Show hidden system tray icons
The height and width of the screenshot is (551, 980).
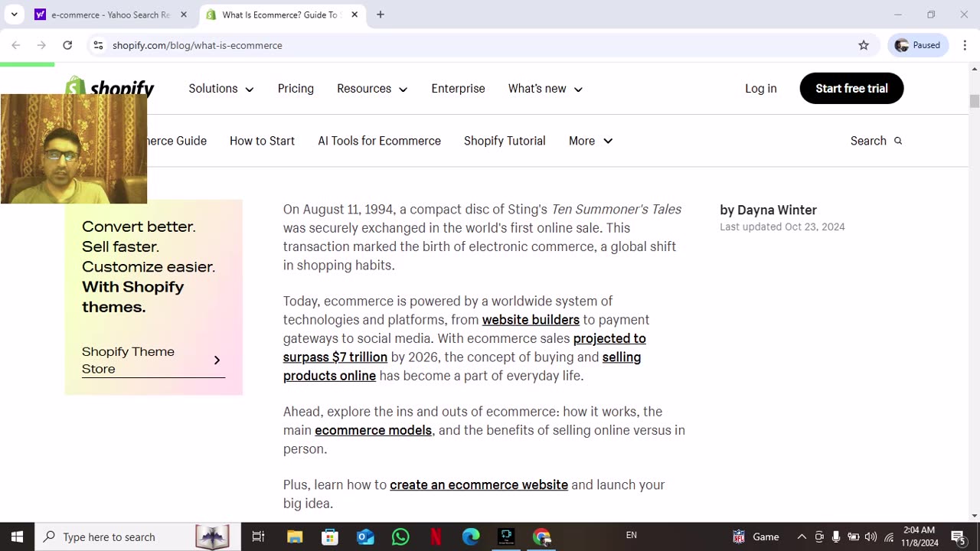coord(802,536)
